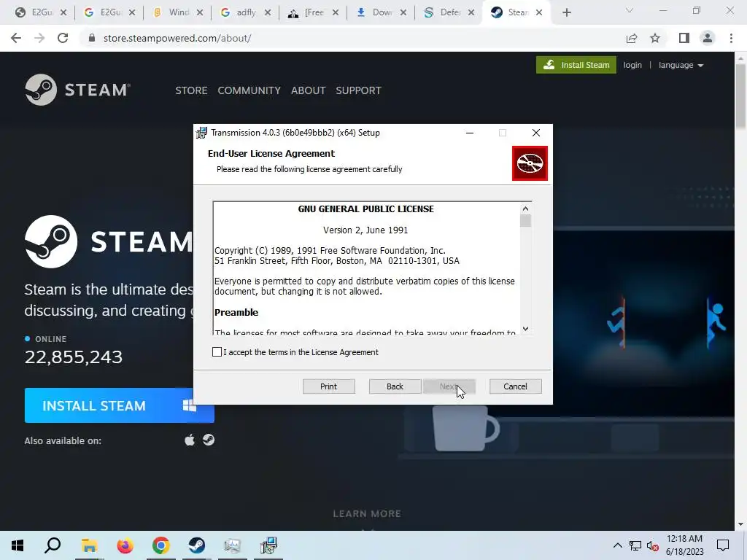Go back in the browser
The width and height of the screenshot is (747, 560).
[x=16, y=38]
